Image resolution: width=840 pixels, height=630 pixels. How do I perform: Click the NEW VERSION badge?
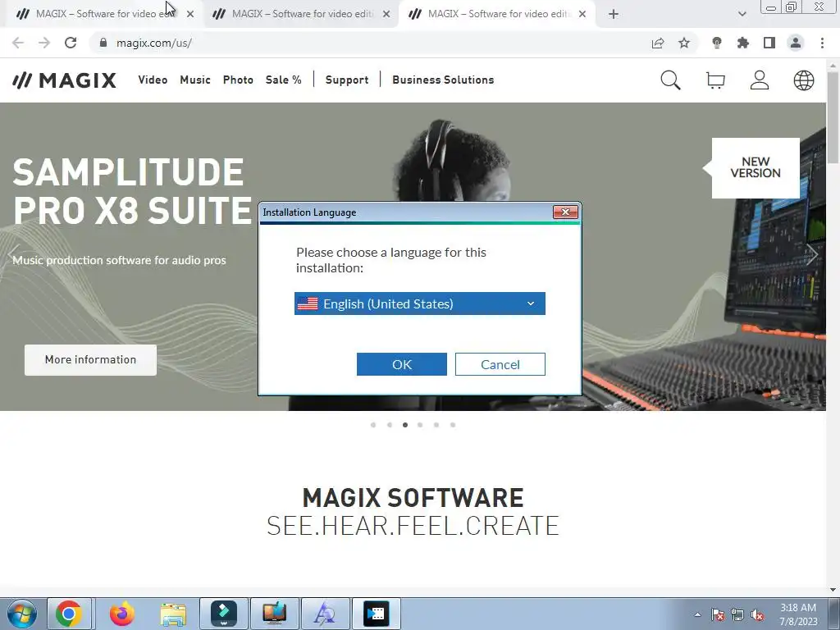point(756,167)
